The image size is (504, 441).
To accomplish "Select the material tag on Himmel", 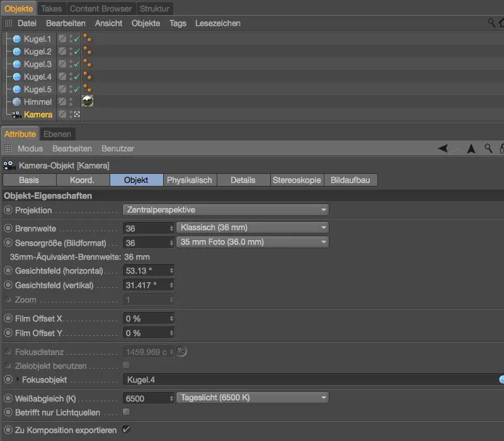I will click(88, 101).
